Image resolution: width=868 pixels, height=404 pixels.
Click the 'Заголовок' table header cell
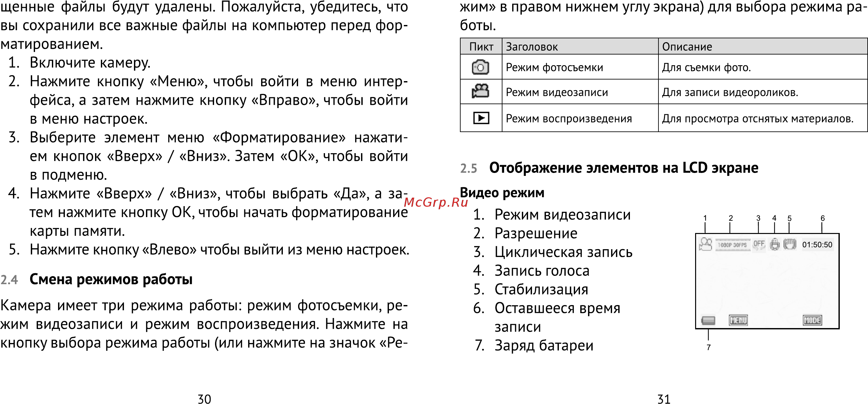click(580, 46)
